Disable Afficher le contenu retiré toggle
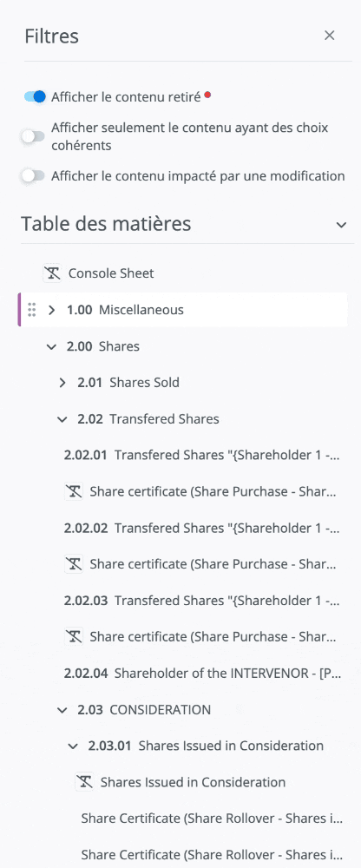361x868 pixels. click(35, 97)
